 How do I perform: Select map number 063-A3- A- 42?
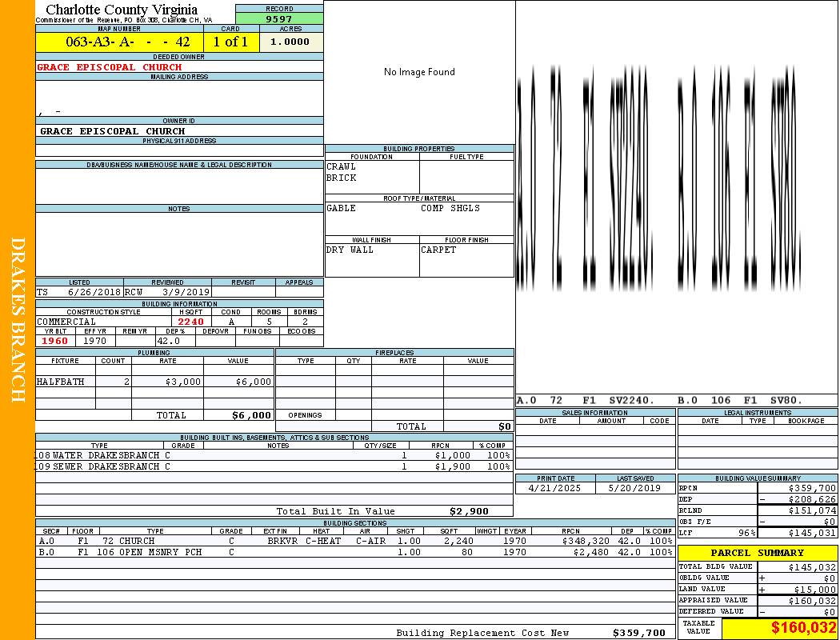127,42
